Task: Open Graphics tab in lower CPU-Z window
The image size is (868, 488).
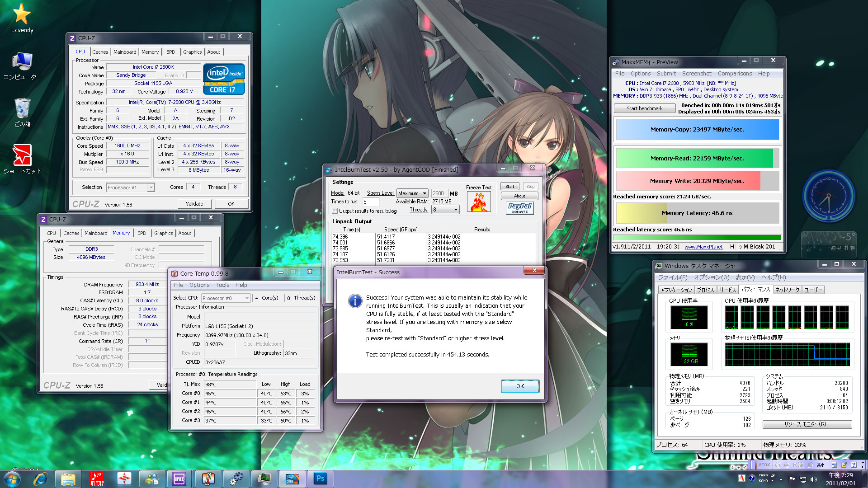Action: 164,233
